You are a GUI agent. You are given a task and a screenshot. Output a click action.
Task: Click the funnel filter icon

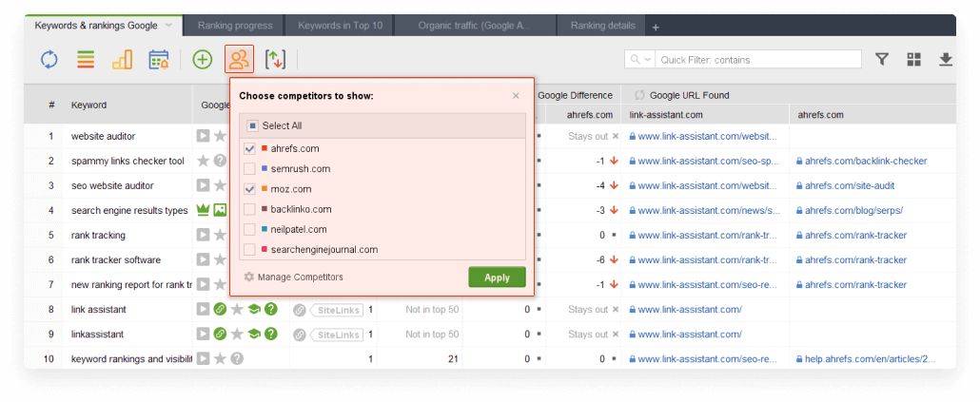click(881, 59)
